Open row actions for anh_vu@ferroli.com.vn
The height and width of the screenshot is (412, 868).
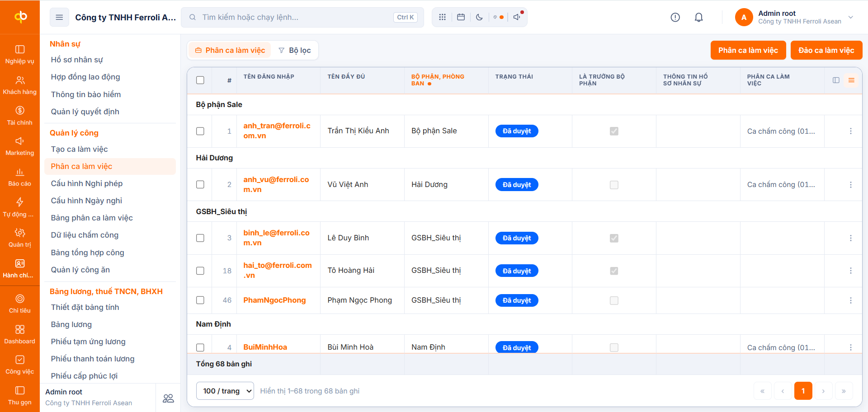click(x=850, y=184)
